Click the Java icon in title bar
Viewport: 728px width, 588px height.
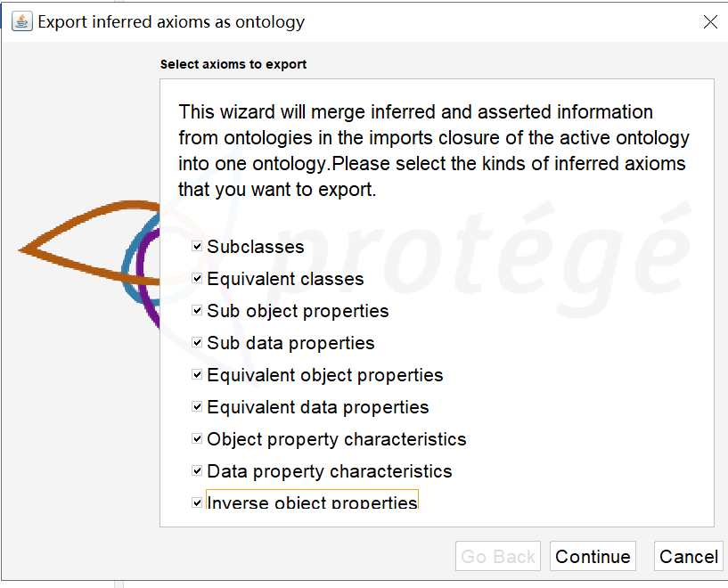tap(21, 21)
